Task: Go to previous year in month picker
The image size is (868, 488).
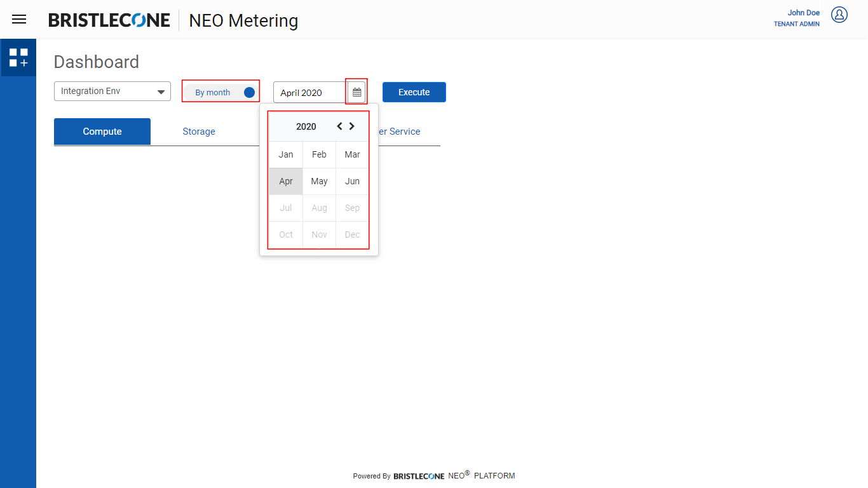Action: pyautogui.click(x=339, y=126)
